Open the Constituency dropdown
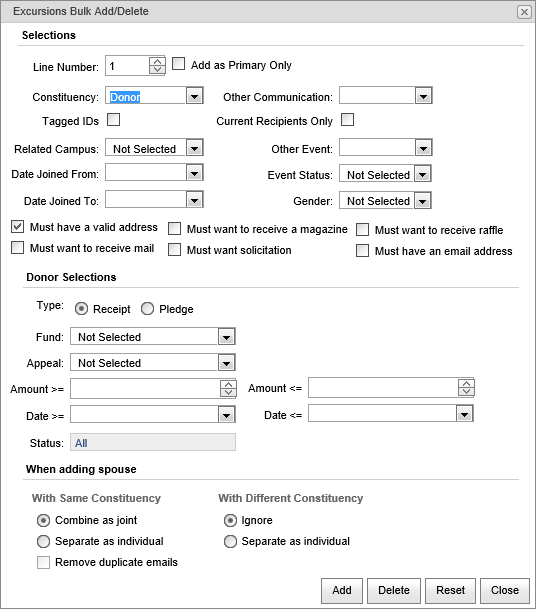 (195, 96)
